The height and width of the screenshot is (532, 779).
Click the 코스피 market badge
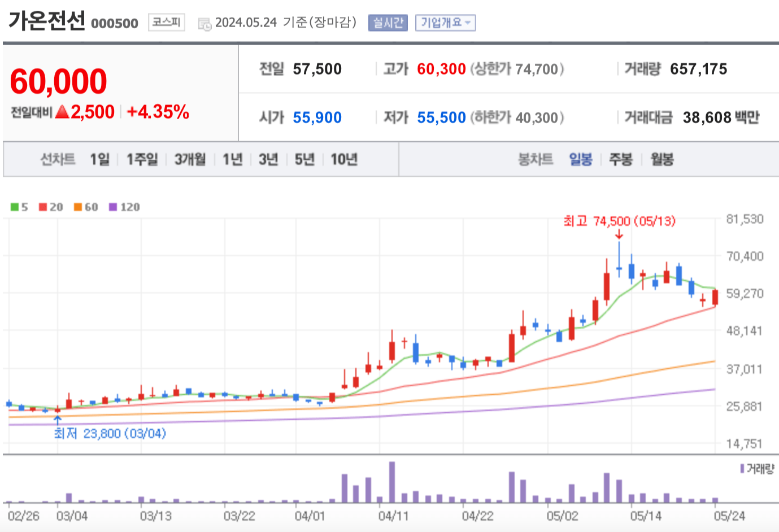[167, 22]
